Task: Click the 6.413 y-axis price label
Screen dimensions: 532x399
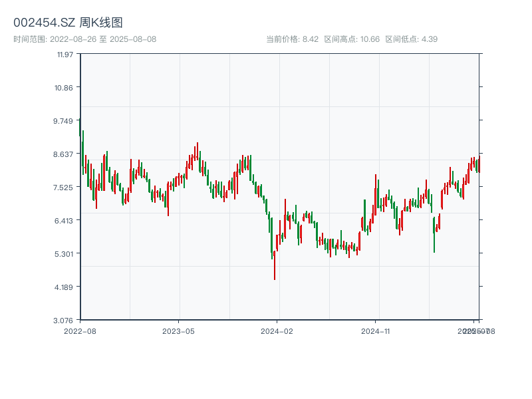Action: [x=64, y=221]
